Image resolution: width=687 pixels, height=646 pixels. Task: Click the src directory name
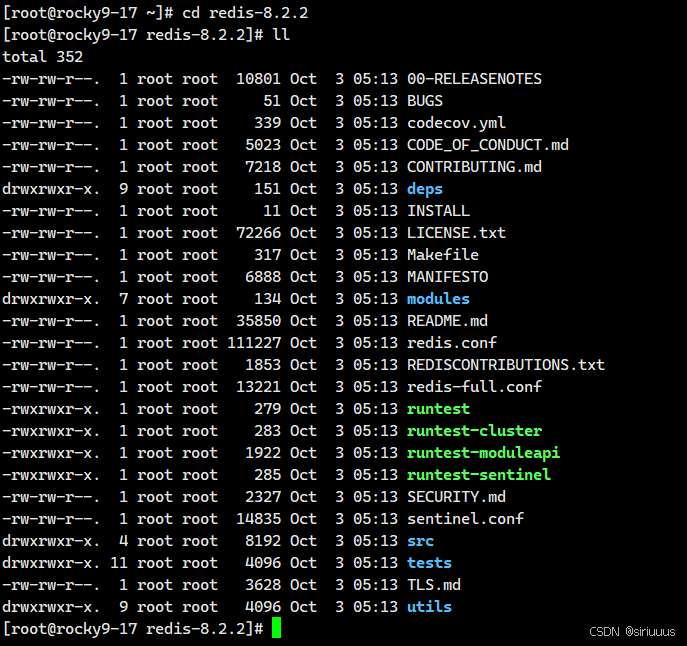(420, 541)
